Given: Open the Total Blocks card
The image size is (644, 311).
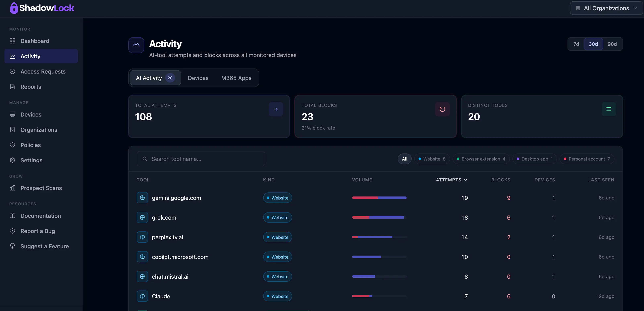Looking at the screenshot, I should click(x=376, y=116).
